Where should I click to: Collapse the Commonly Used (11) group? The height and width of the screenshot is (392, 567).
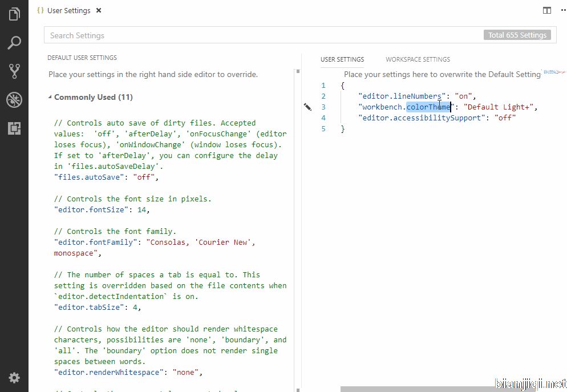tap(50, 97)
